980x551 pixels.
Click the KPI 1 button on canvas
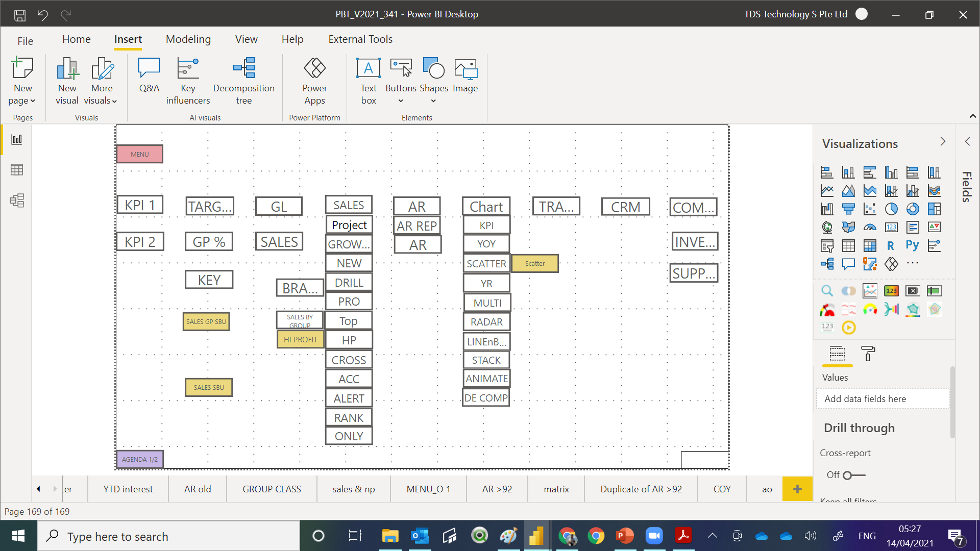click(140, 205)
